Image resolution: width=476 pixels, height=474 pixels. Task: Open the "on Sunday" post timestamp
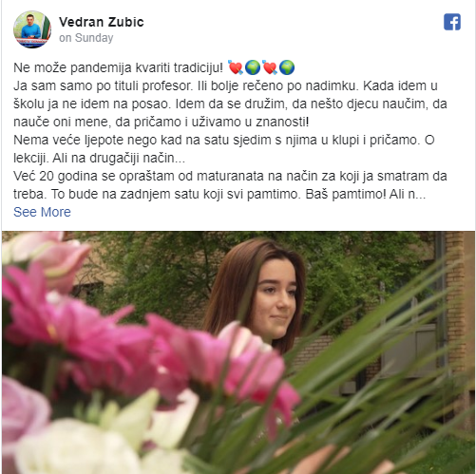[86, 38]
